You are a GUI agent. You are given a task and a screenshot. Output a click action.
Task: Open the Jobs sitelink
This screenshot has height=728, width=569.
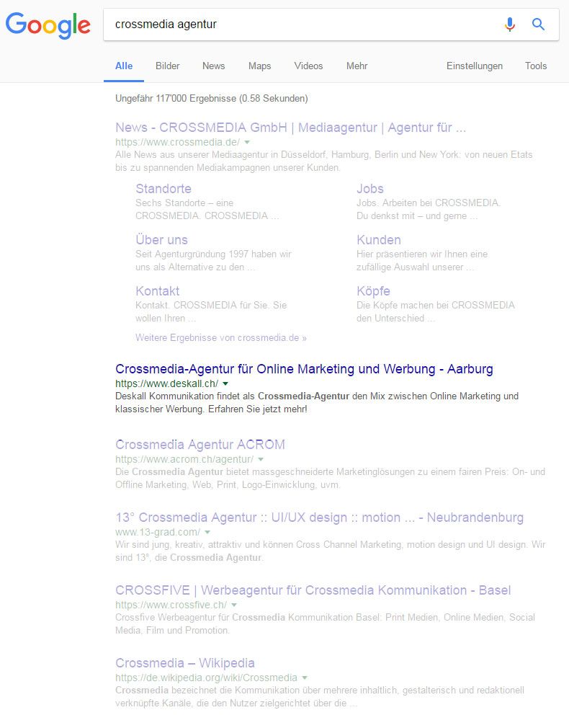point(370,189)
